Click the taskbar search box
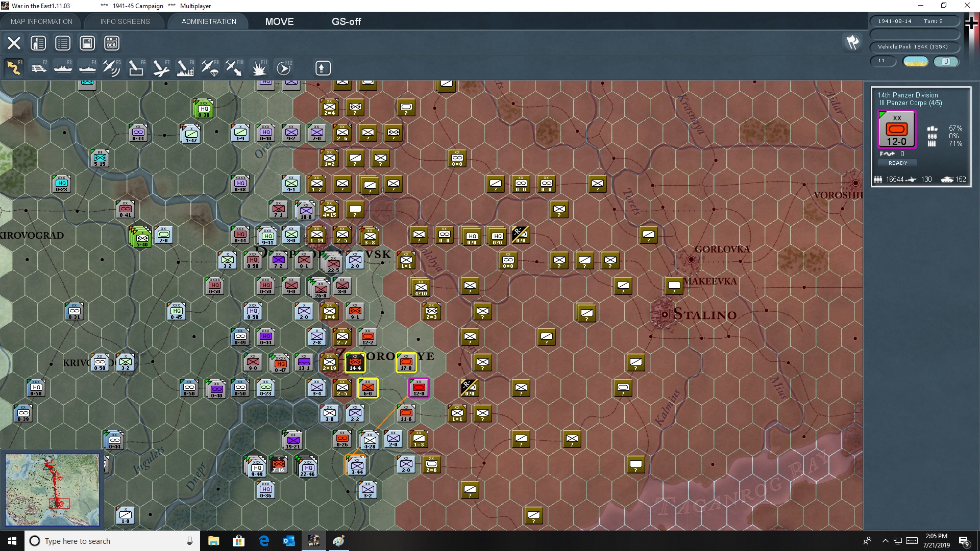980x551 pixels. point(112,541)
